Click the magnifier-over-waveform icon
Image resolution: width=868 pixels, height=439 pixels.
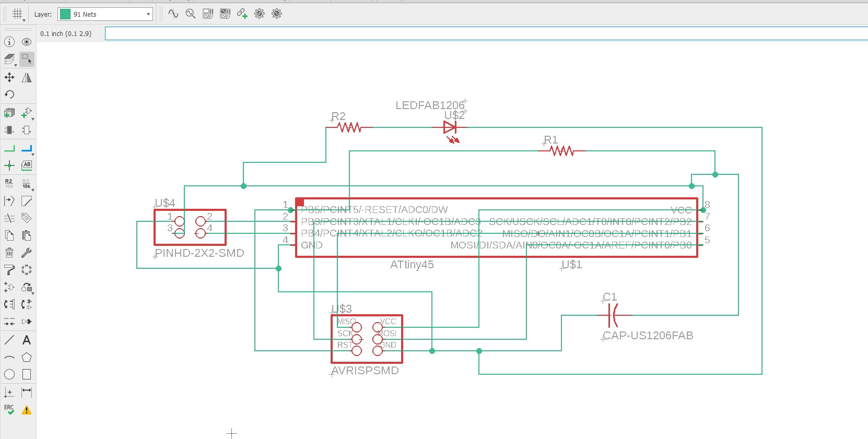191,14
